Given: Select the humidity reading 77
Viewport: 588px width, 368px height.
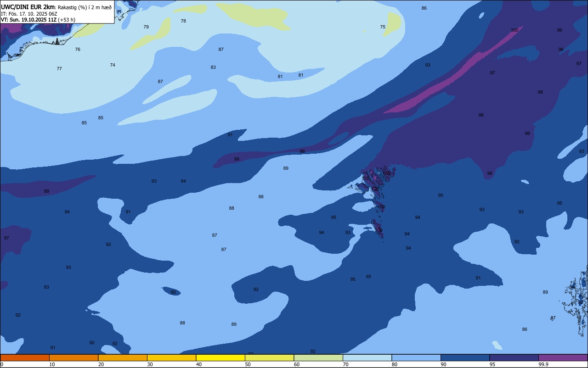Looking at the screenshot, I should (x=59, y=69).
